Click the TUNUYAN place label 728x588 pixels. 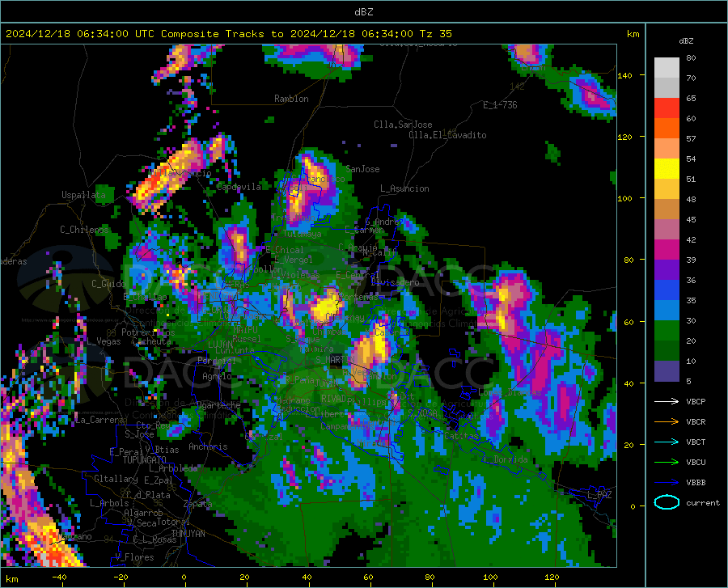click(x=188, y=533)
